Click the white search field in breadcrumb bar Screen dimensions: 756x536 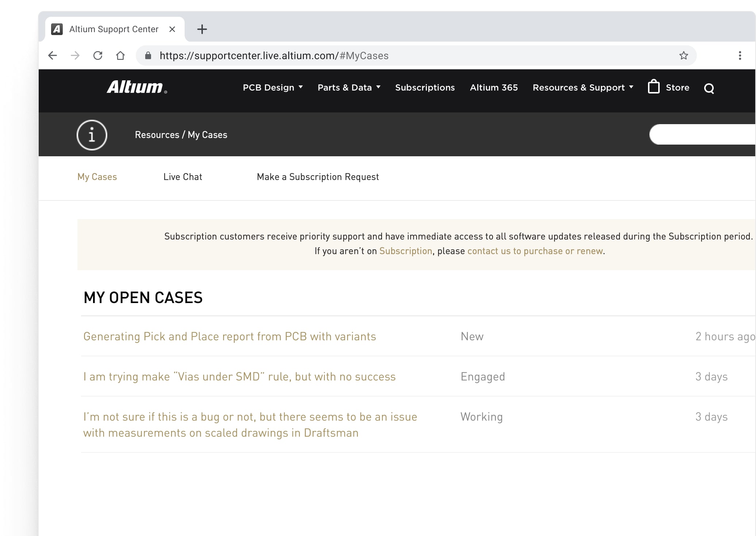(x=702, y=135)
